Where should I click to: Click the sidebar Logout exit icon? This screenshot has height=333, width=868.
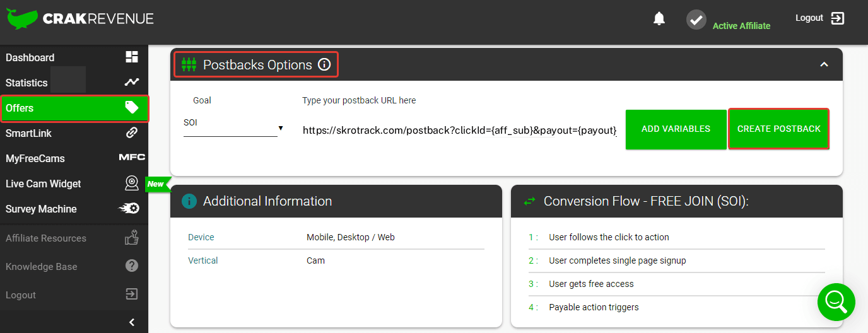(132, 295)
